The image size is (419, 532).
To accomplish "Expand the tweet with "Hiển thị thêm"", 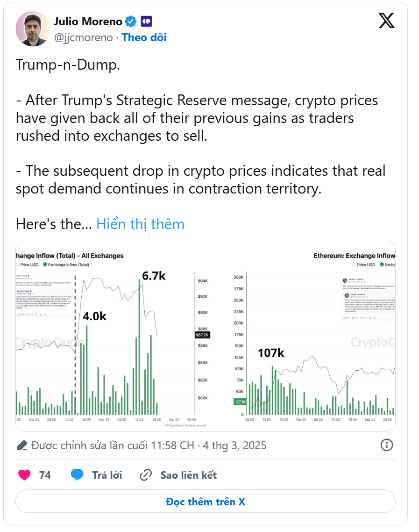I will tap(140, 224).
